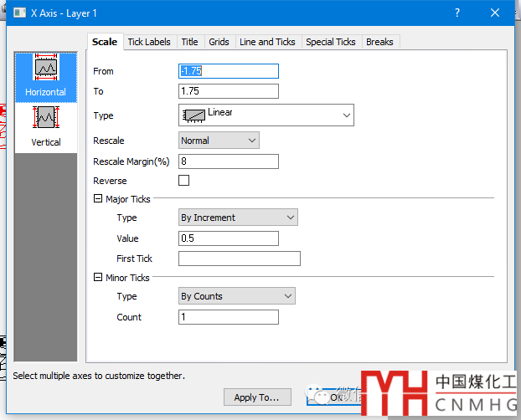Image resolution: width=521 pixels, height=420 pixels.
Task: Click the Linear scale type icon
Action: click(193, 115)
